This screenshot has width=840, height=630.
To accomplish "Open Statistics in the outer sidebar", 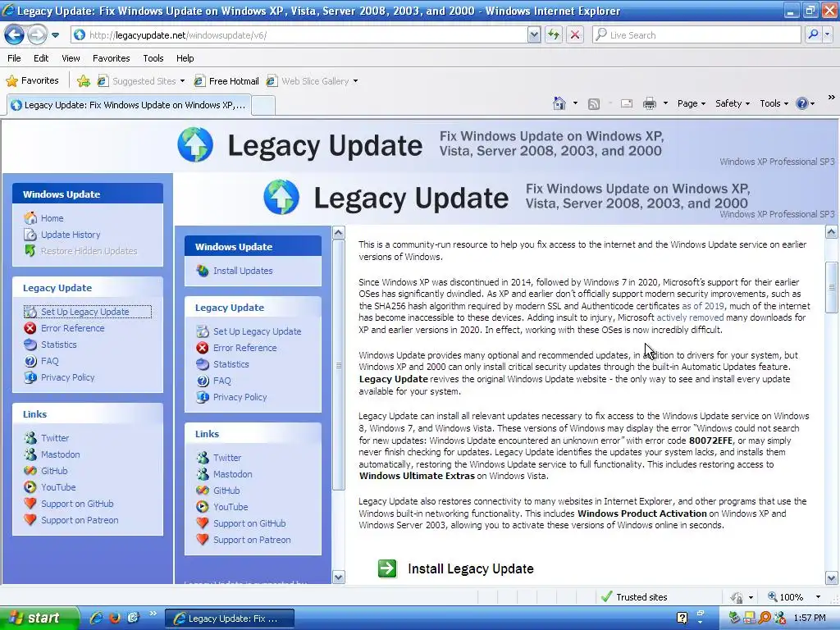I will [58, 345].
